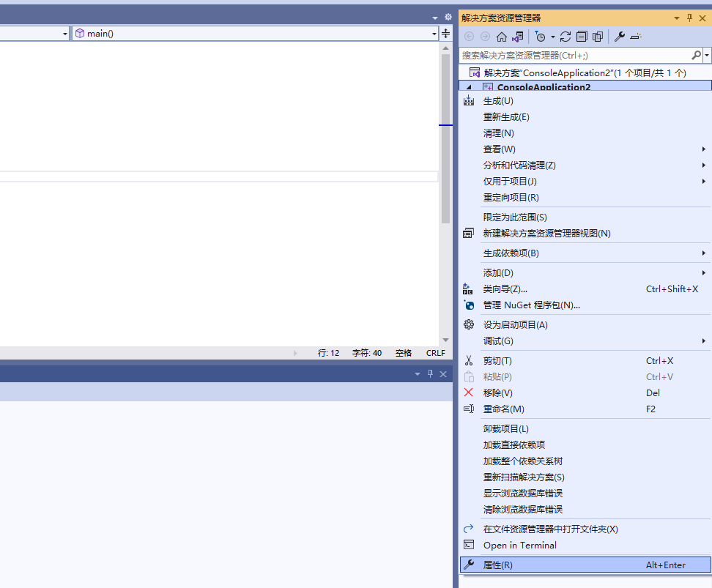The height and width of the screenshot is (588, 712).
Task: Pin the bottom output panel
Action: [x=431, y=374]
